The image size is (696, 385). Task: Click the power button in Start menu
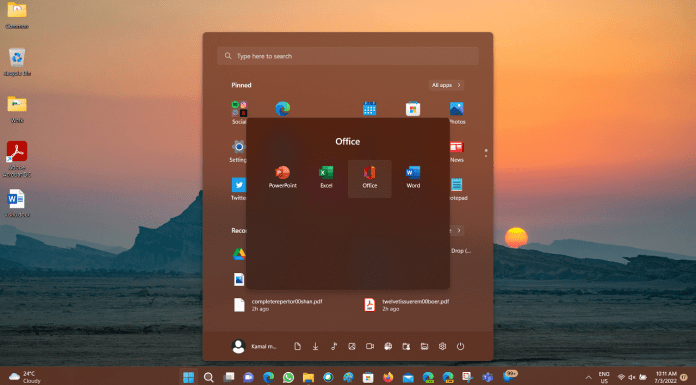pos(460,346)
